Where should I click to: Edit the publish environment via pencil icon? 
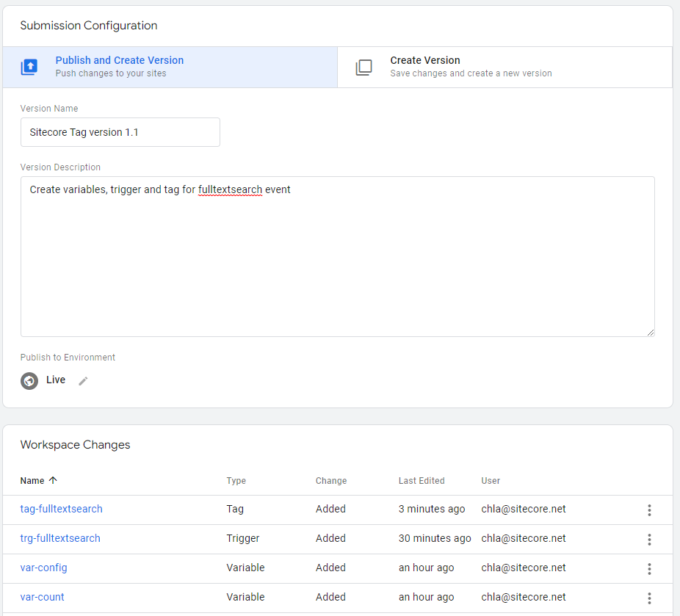pyautogui.click(x=83, y=380)
